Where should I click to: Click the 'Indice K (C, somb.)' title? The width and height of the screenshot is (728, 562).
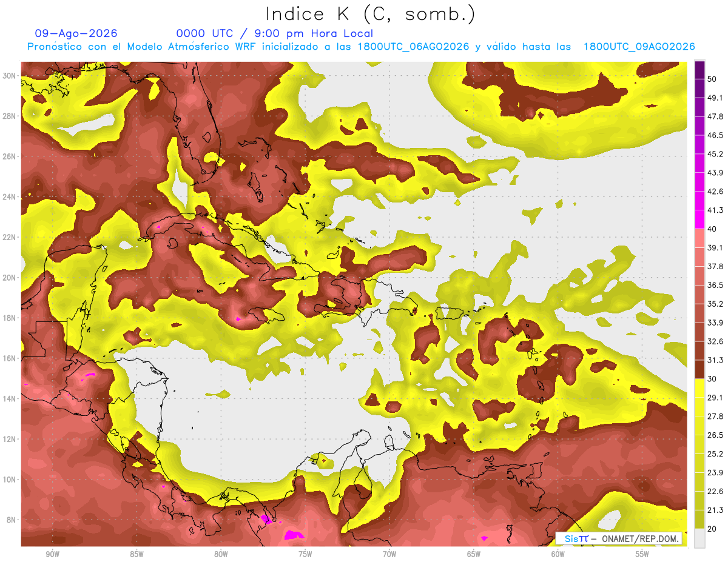(x=370, y=14)
